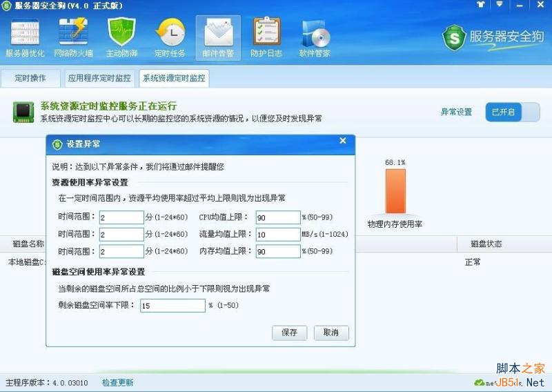Click the memory 内存 time range input field
The height and width of the screenshot is (392, 552).
click(121, 251)
